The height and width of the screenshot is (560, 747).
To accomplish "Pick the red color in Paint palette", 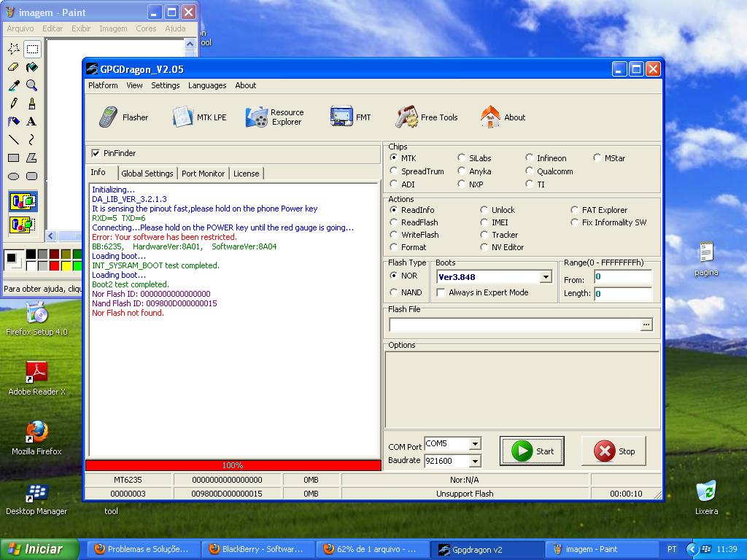I will [x=54, y=265].
